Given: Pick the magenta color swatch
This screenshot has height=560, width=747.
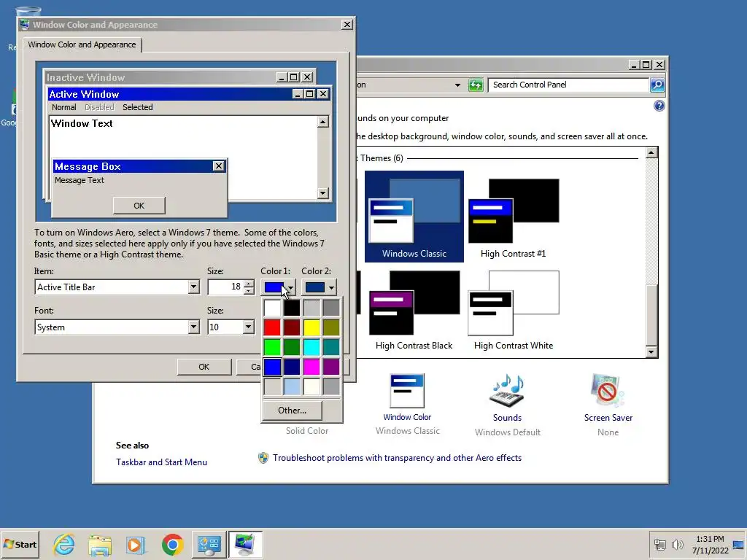Looking at the screenshot, I should point(311,367).
